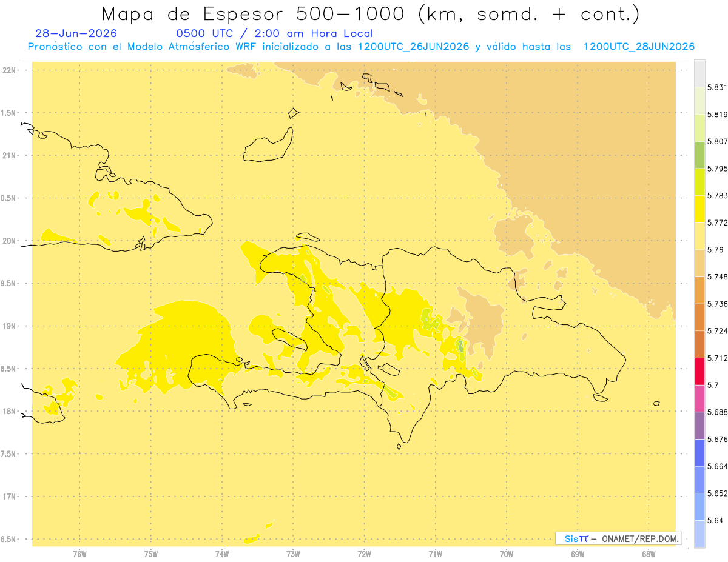This screenshot has height=562, width=728.
Task: Click the dark green segment of the color scale
Action: tap(699, 155)
